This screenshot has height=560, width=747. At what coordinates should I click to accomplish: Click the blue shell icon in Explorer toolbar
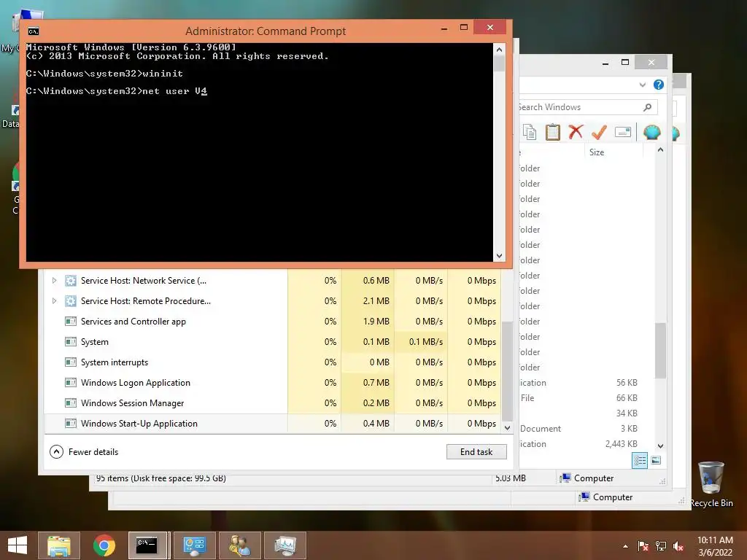651,132
